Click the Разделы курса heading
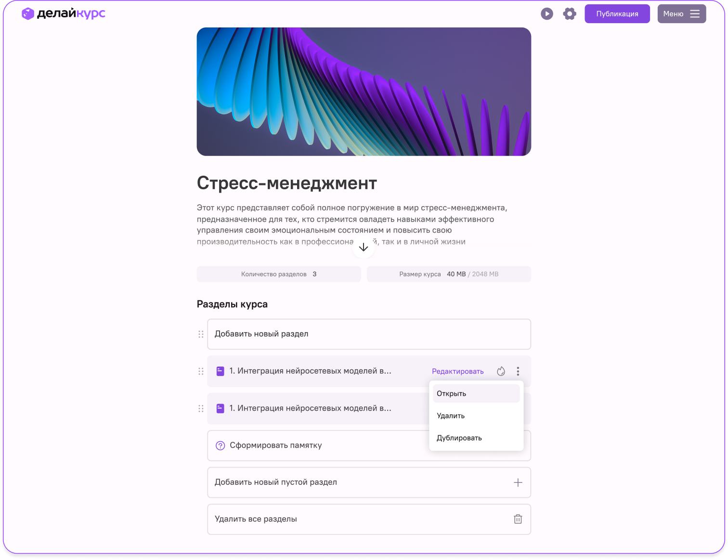The image size is (728, 560). [232, 304]
